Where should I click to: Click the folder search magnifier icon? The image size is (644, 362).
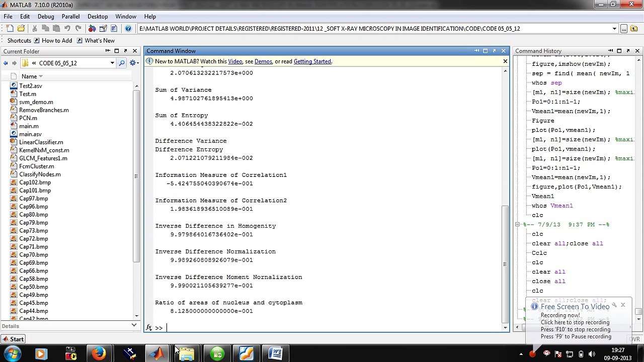pyautogui.click(x=122, y=63)
